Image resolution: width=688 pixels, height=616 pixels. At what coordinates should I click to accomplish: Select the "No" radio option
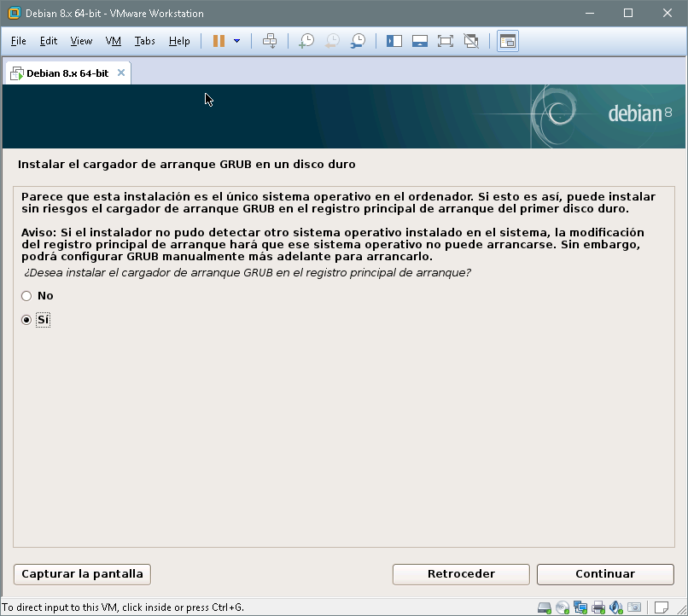pyautogui.click(x=26, y=296)
